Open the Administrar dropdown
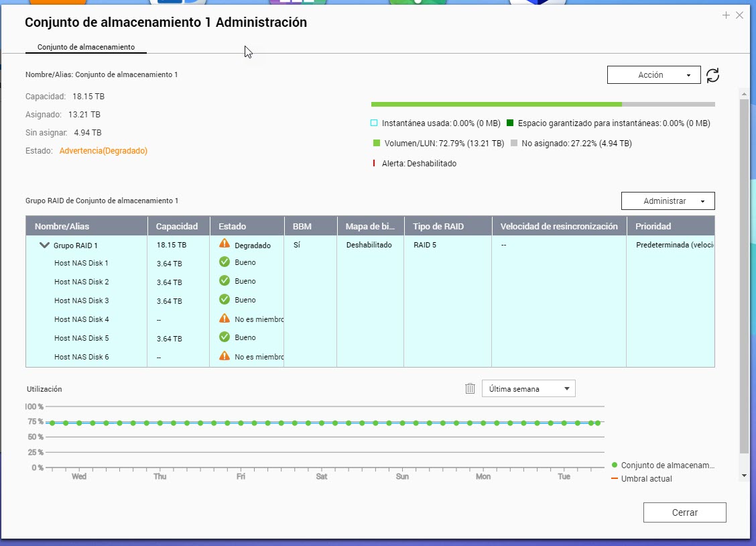The height and width of the screenshot is (546, 756). [x=668, y=201]
